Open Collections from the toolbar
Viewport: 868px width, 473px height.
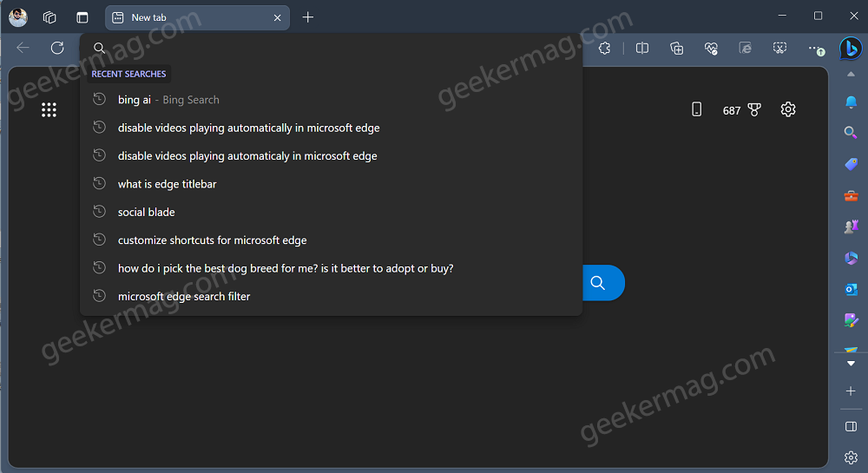click(x=676, y=48)
